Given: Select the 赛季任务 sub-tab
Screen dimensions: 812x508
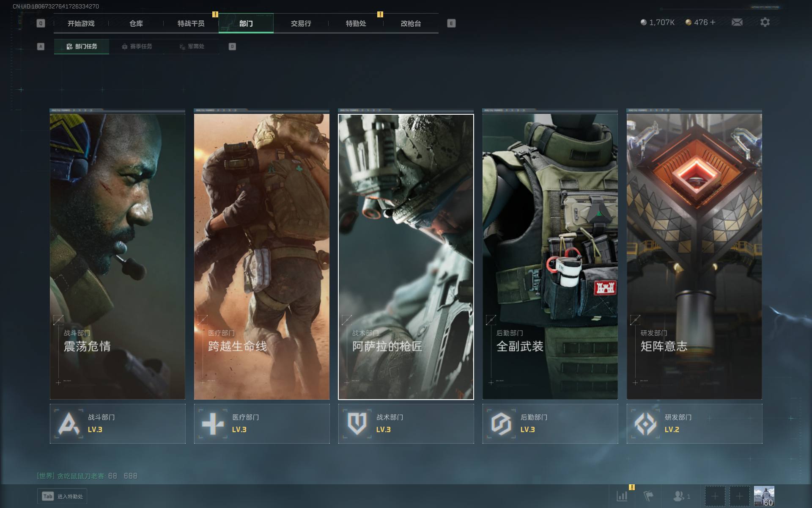Looking at the screenshot, I should (x=137, y=47).
